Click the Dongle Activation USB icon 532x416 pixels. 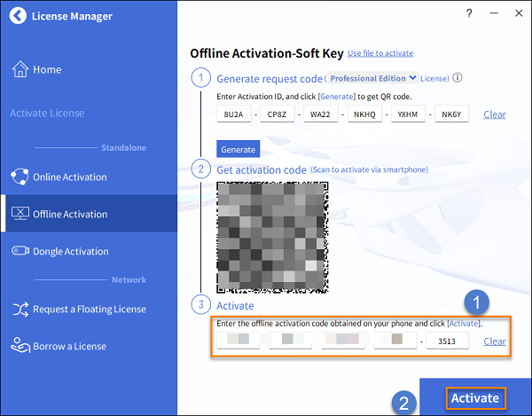coord(20,251)
